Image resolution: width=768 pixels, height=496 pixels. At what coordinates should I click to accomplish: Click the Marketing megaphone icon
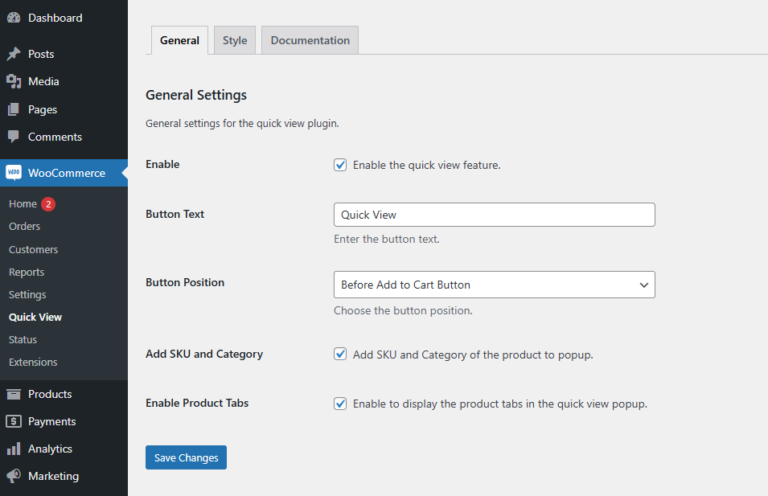point(14,475)
